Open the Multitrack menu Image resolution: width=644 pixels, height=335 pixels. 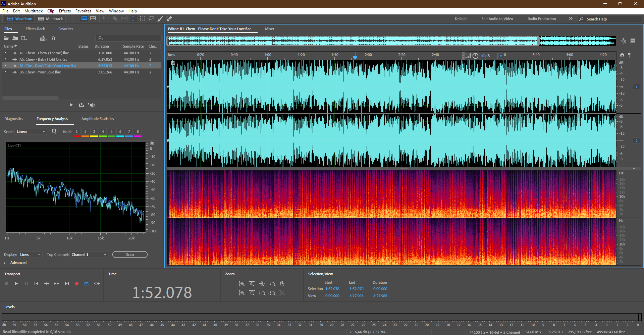[34, 11]
